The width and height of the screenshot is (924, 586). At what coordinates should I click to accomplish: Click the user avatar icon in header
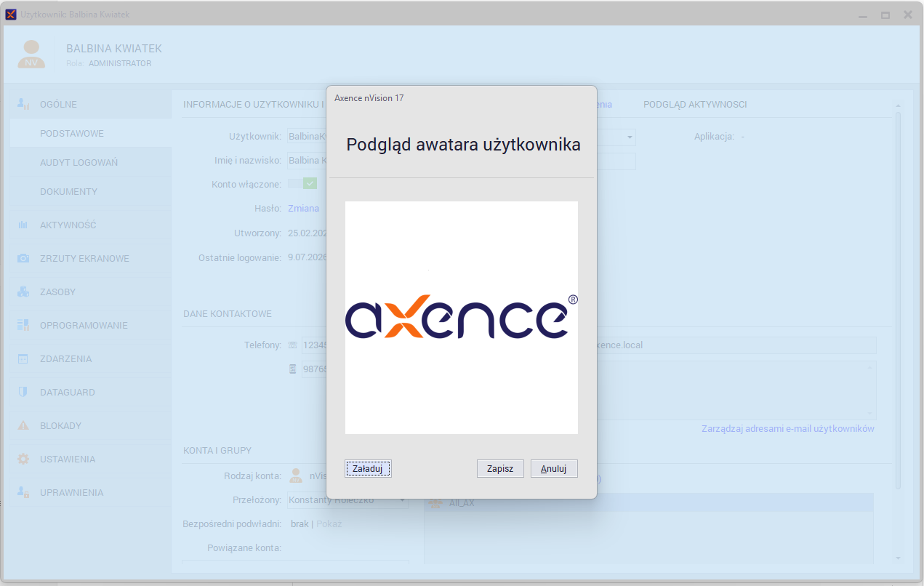click(31, 55)
